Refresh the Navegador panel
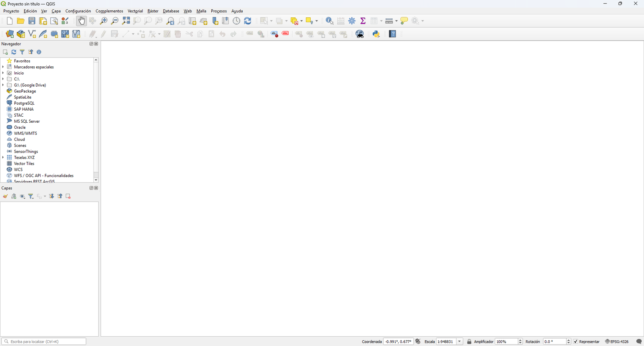 (x=14, y=52)
